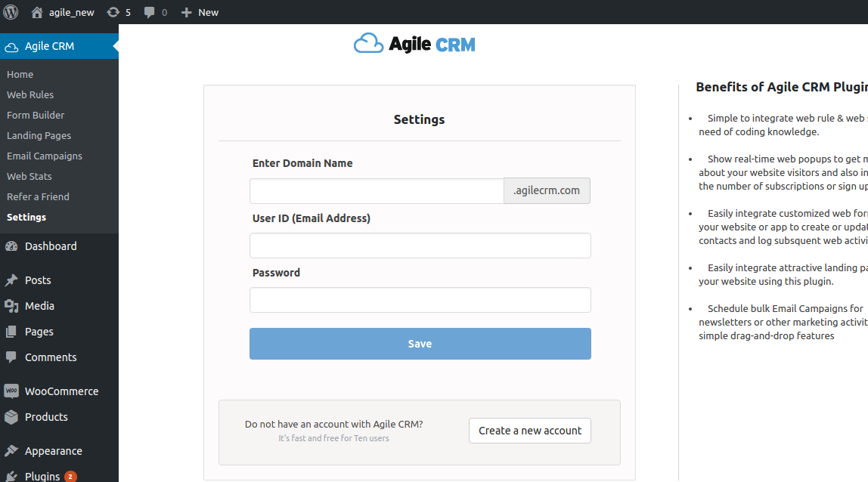Open the updates icon showing 5
Screen dimensions: 868x482
[113, 12]
